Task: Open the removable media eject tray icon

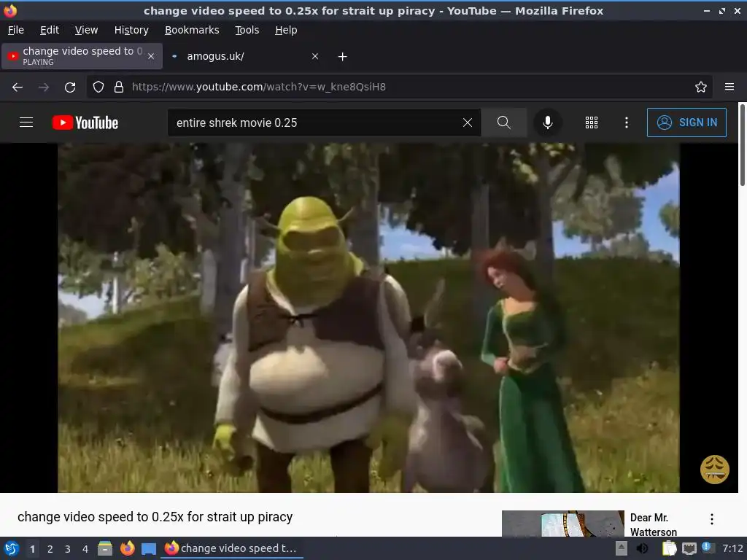Action: point(622,548)
